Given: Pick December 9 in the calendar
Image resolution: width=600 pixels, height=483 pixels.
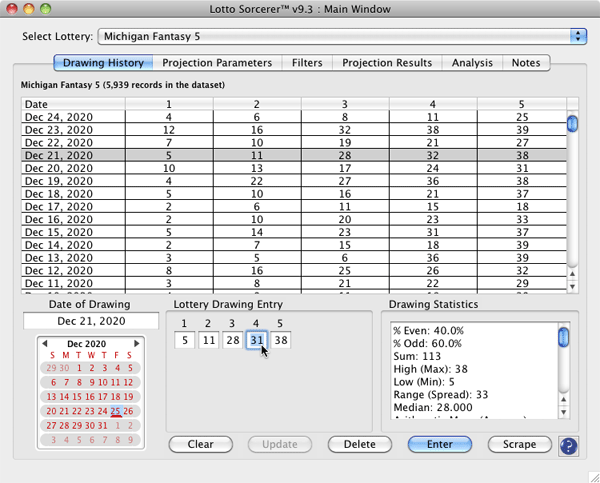Looking at the screenshot, I should 92,382.
